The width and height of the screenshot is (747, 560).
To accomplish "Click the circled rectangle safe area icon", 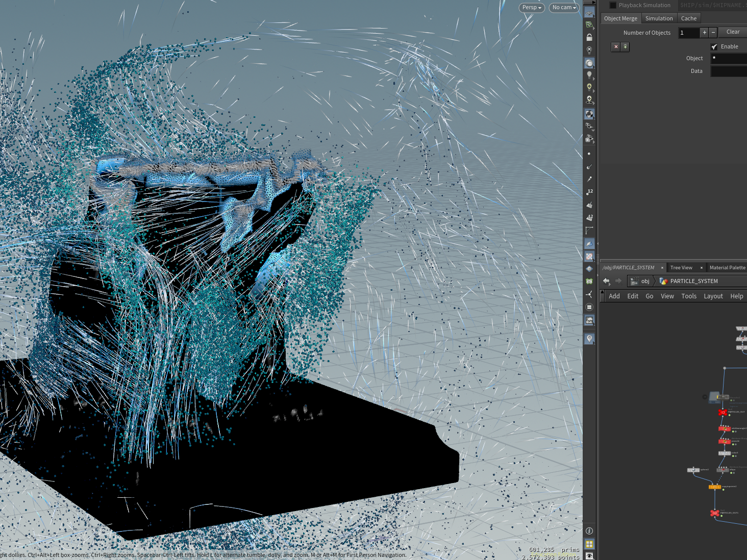I will click(x=589, y=307).
